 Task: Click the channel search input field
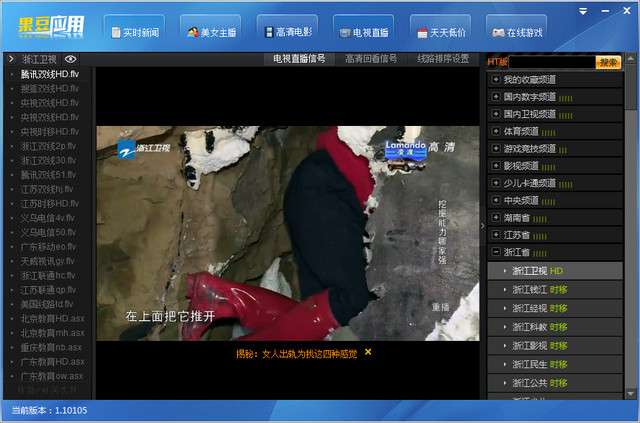(552, 62)
